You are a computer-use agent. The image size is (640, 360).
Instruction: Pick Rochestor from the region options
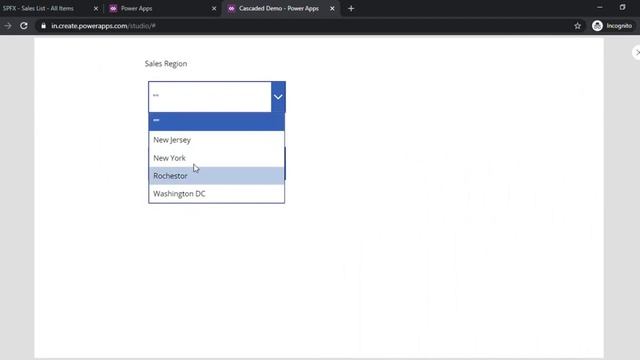tap(216, 176)
